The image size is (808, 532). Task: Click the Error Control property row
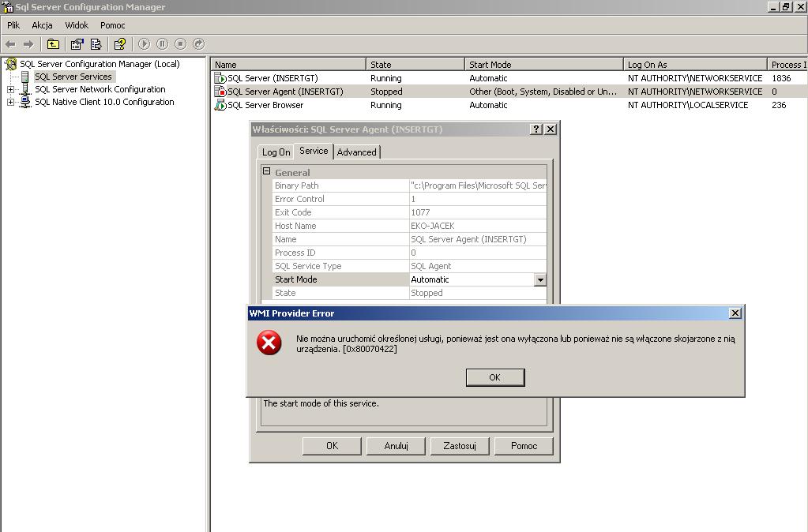coord(409,199)
